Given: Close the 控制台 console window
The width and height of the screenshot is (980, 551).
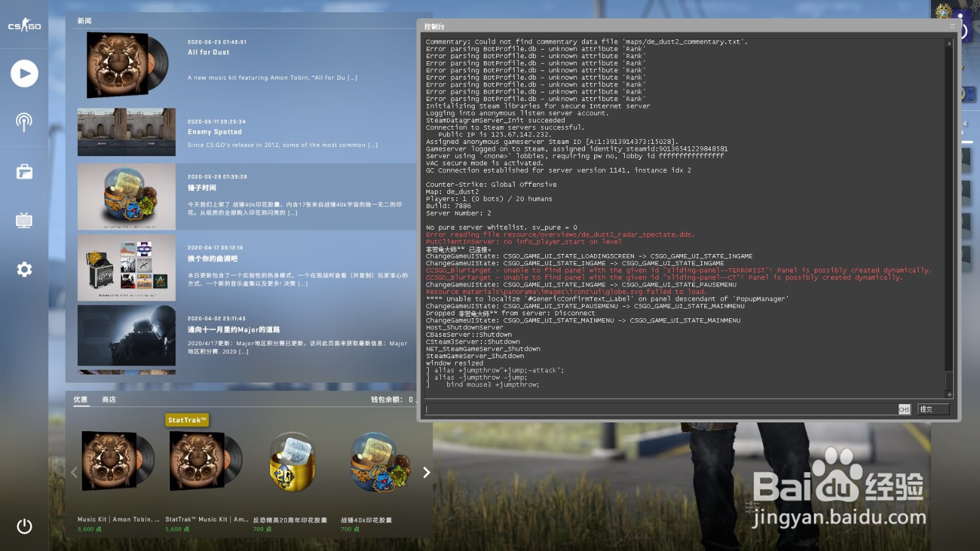Looking at the screenshot, I should 952,26.
